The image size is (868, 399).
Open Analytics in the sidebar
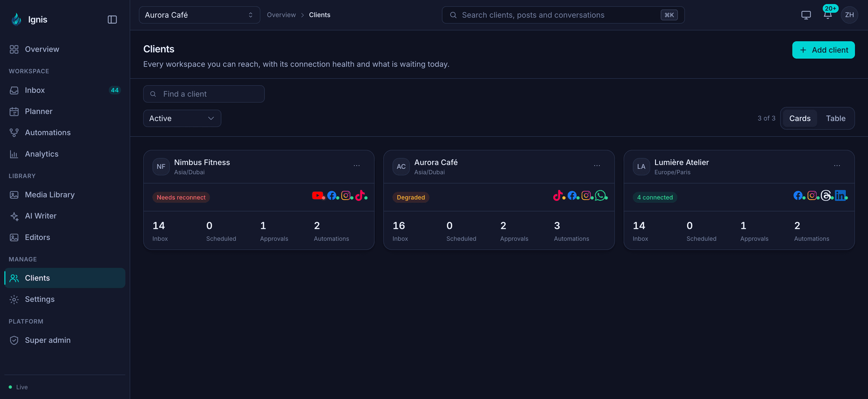[x=65, y=154]
